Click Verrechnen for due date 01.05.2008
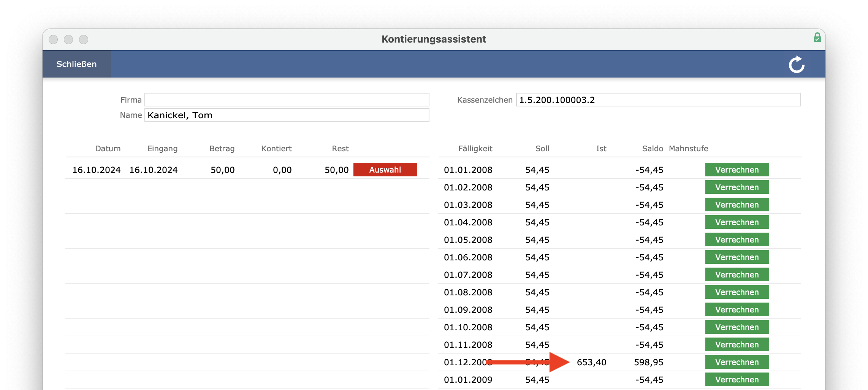 click(x=737, y=239)
